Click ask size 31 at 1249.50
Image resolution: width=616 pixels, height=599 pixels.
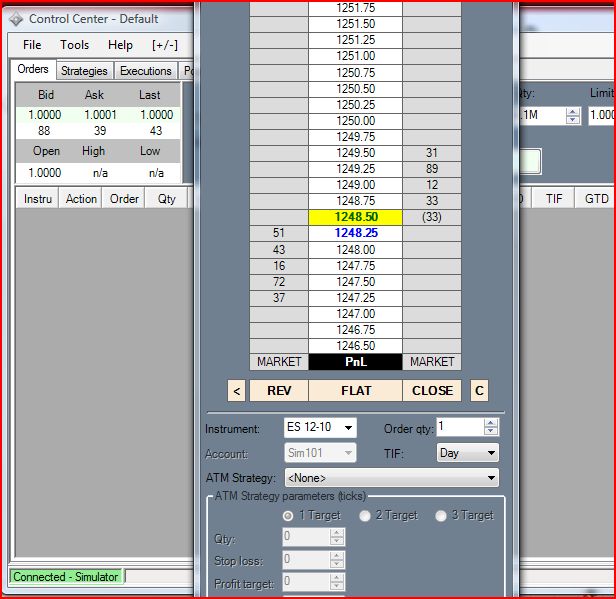[432, 153]
